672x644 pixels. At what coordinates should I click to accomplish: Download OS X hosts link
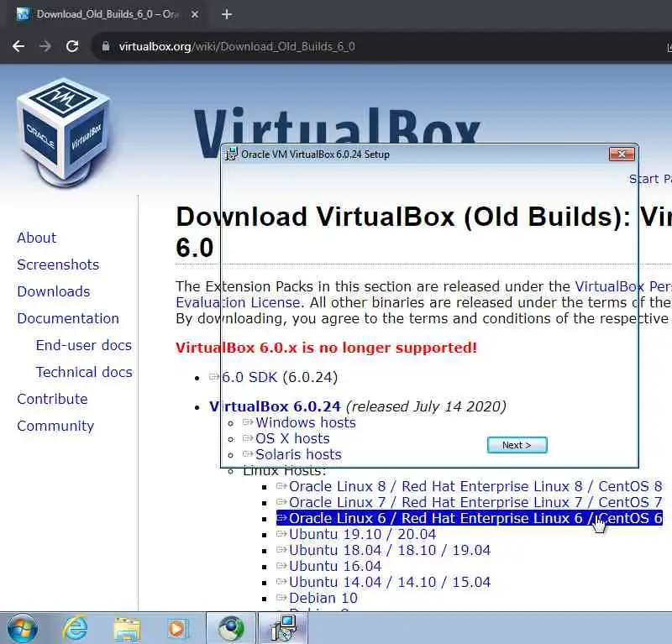(x=292, y=439)
